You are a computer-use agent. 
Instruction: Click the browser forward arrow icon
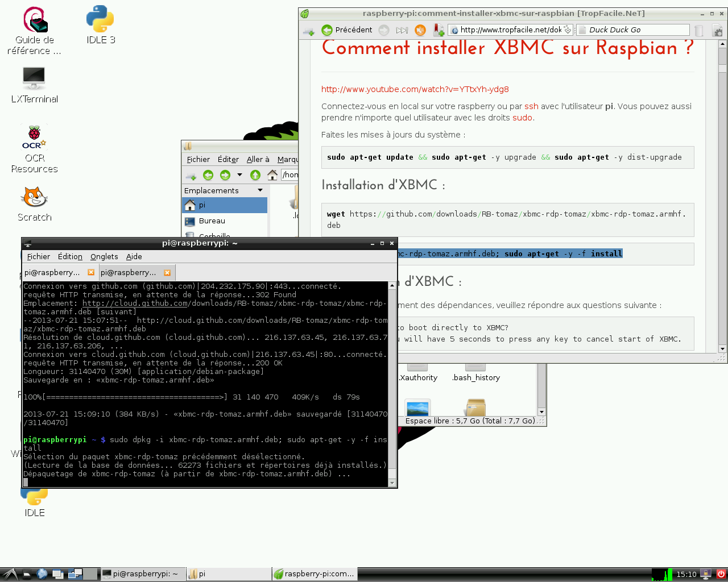(384, 30)
